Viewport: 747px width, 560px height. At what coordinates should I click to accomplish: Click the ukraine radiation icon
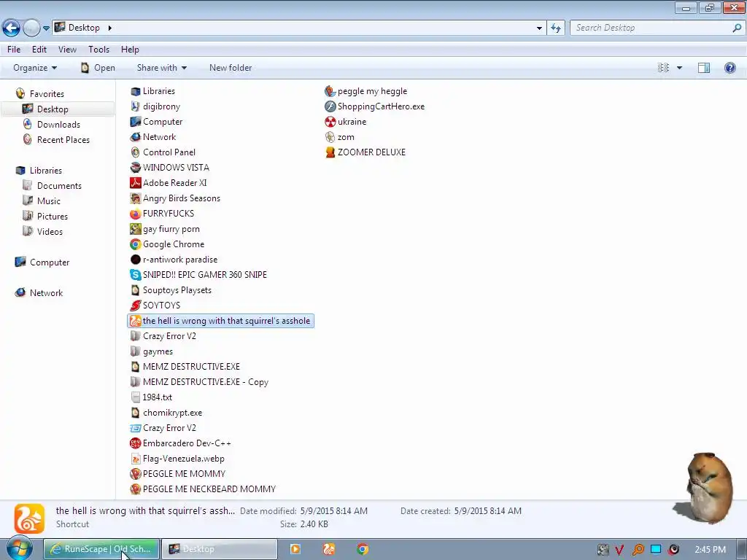coord(330,122)
